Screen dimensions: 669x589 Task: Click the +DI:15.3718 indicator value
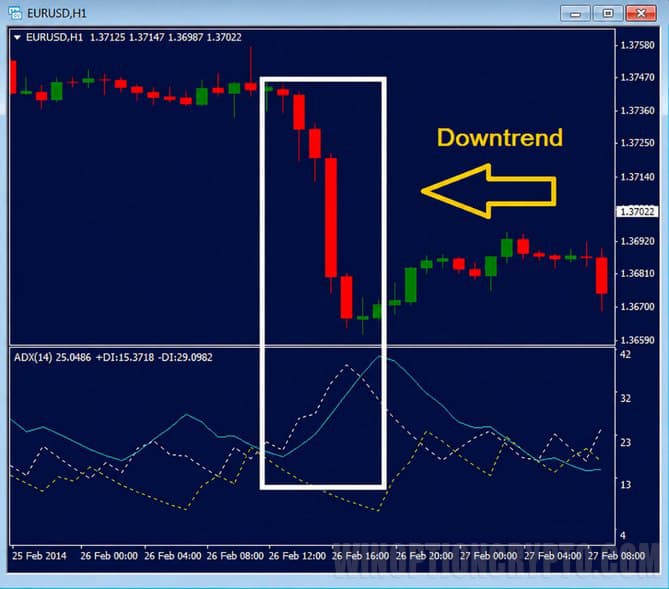pyautogui.click(x=125, y=357)
